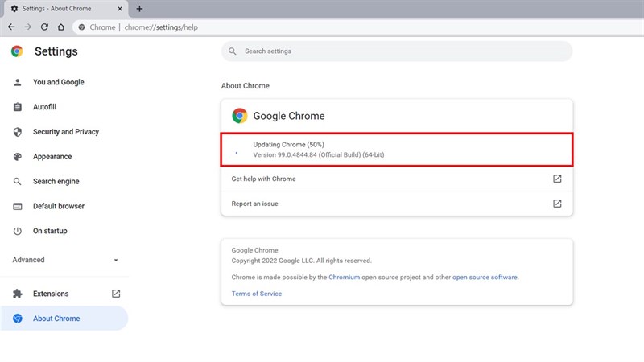The width and height of the screenshot is (644, 362).
Task: Click the address bar URL chrome://settings/help
Action: [161, 27]
